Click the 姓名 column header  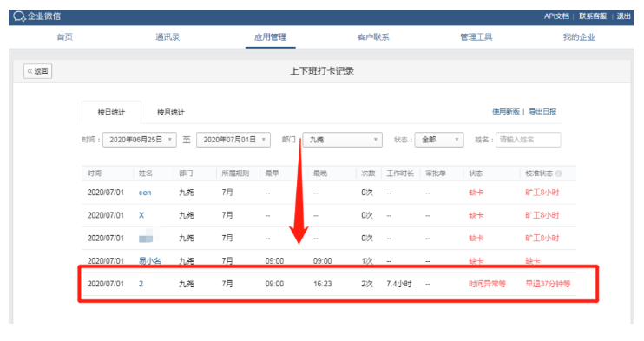point(146,174)
